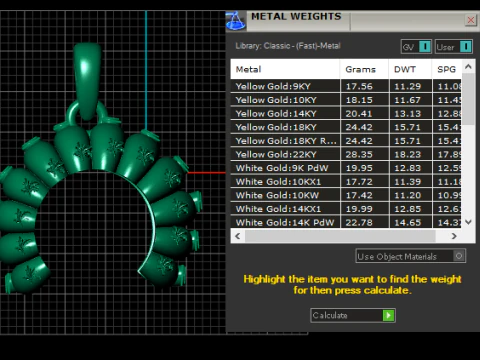Click the 22.78 grams value
Image resolution: width=480 pixels, height=360 pixels.
[x=359, y=222]
